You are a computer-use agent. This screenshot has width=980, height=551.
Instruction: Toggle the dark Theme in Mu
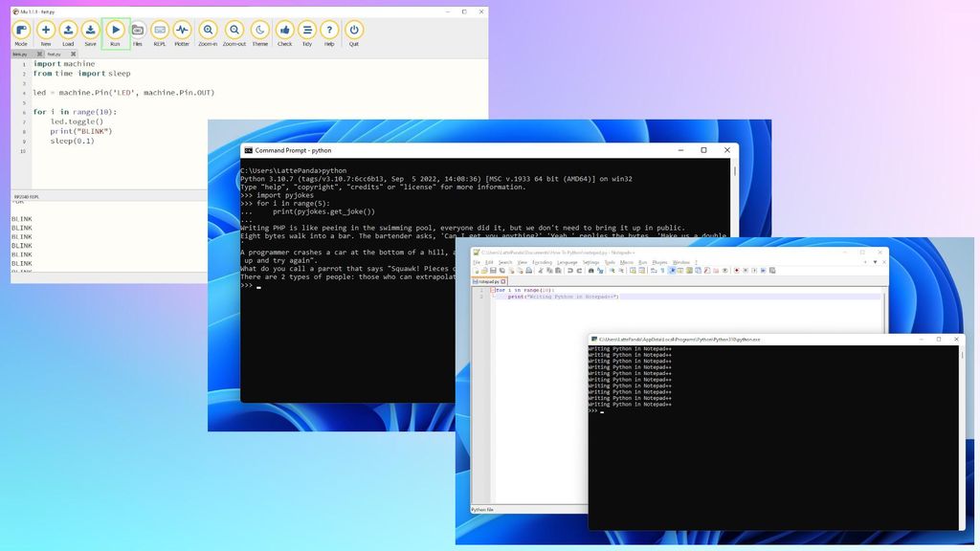[x=257, y=31]
